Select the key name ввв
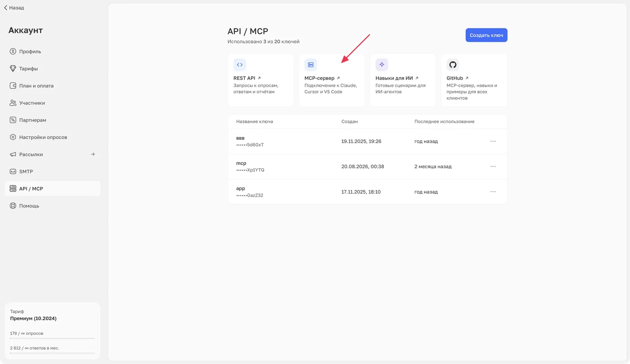 pyautogui.click(x=240, y=138)
